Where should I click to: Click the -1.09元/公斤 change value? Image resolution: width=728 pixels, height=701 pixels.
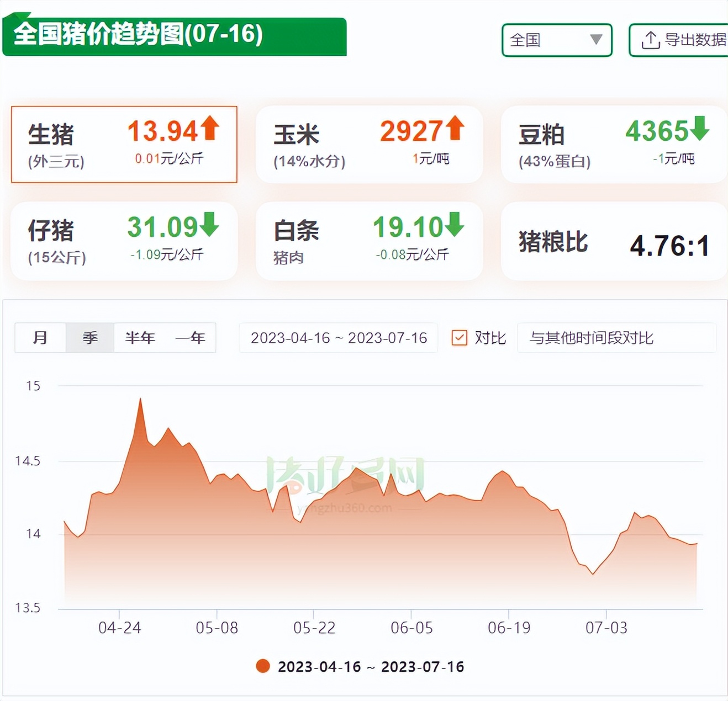(x=167, y=255)
